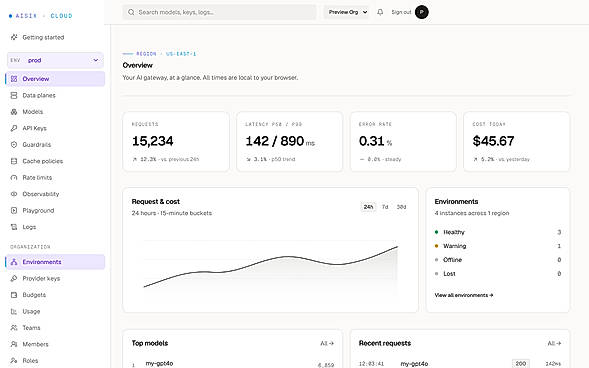Viewport: 589px width, 368px height.
Task: Click the Cache policies icon
Action: 14,161
